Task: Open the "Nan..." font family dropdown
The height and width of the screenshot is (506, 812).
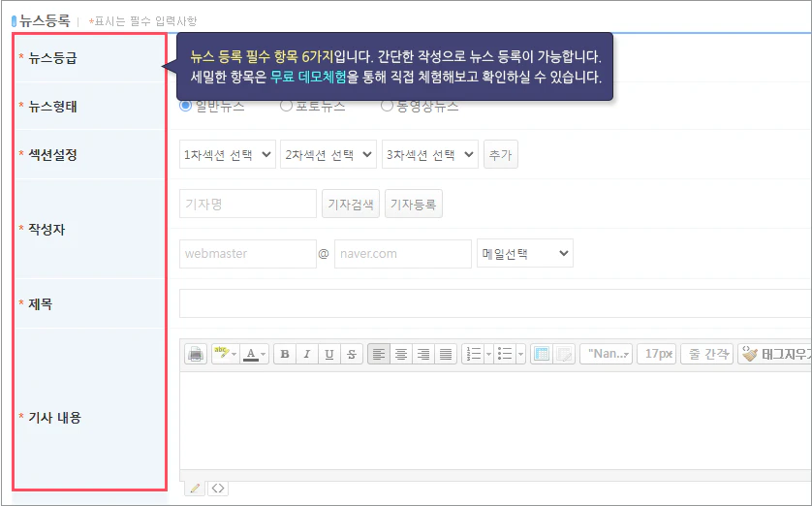Action: coord(607,354)
